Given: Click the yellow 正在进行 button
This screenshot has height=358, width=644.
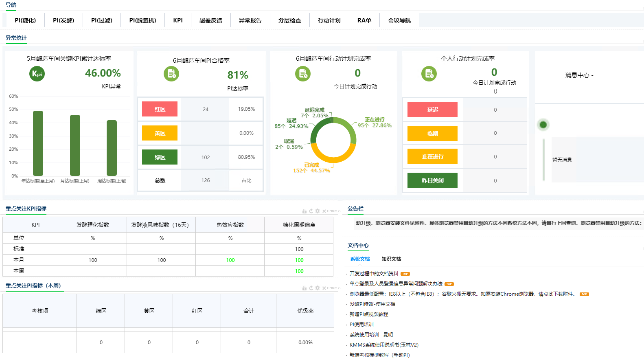Looking at the screenshot, I should tap(432, 156).
